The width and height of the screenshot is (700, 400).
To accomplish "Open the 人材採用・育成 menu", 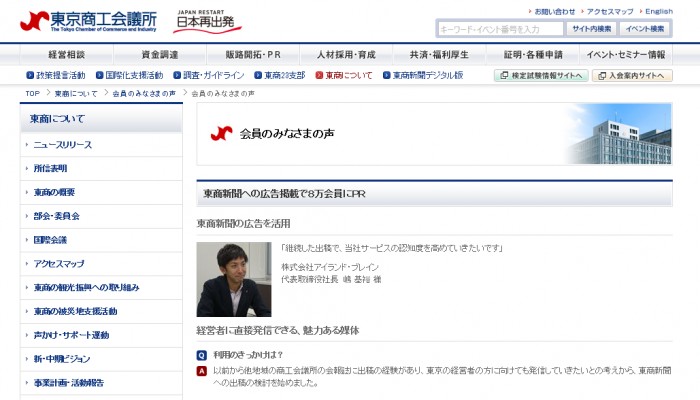I will 319,54.
